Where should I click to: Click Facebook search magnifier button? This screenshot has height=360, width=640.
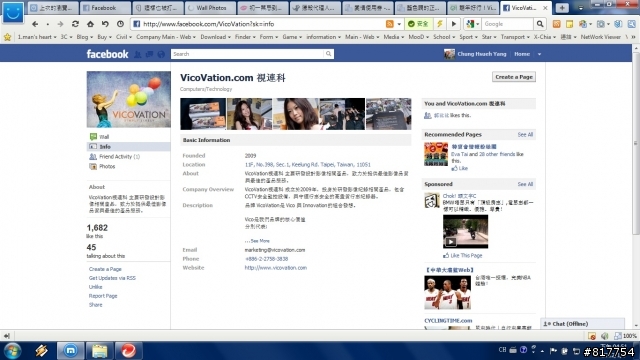(328, 54)
